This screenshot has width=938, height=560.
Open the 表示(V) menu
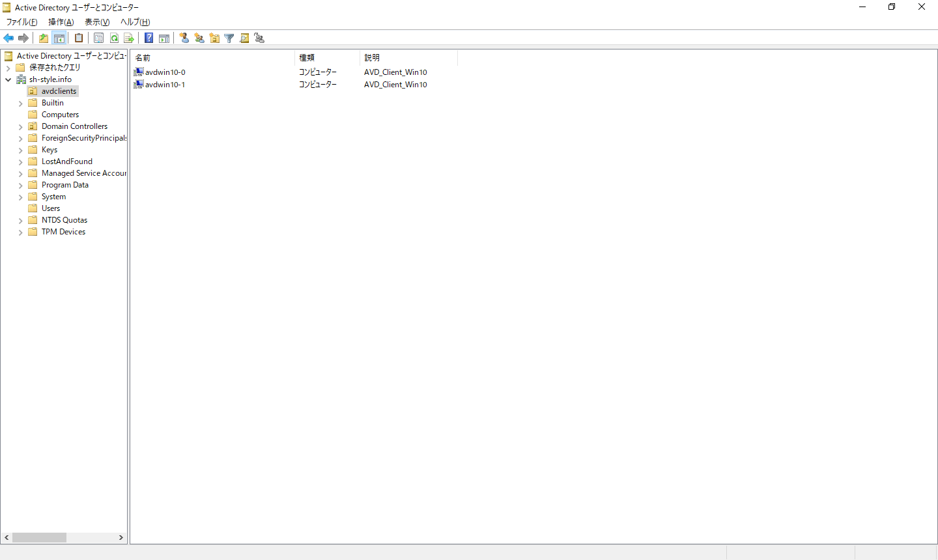pyautogui.click(x=97, y=22)
